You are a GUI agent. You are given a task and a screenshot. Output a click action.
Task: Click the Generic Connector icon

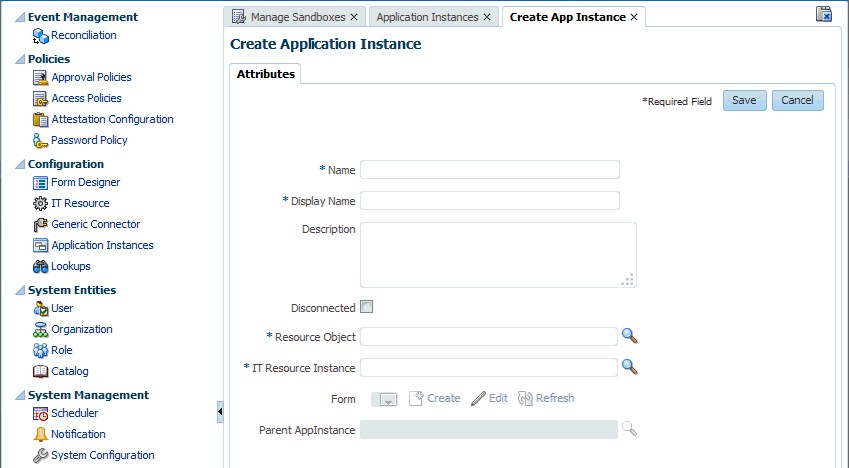point(40,225)
